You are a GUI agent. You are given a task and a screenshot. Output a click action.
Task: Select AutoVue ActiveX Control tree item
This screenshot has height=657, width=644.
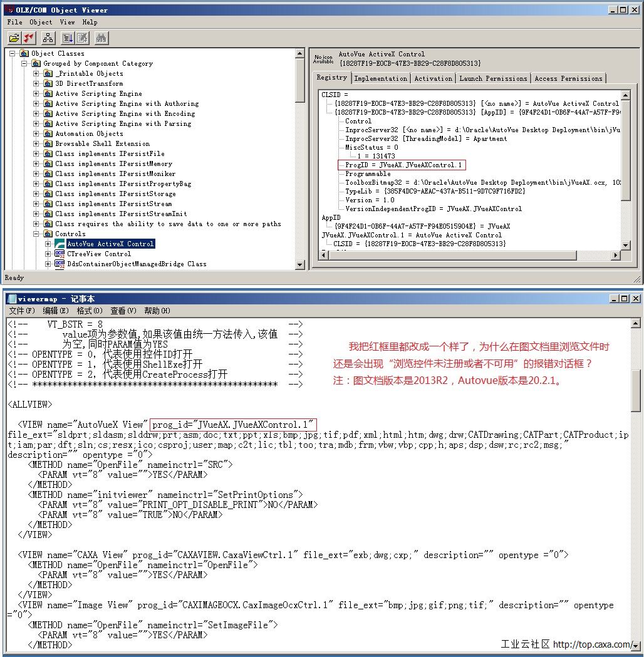111,244
